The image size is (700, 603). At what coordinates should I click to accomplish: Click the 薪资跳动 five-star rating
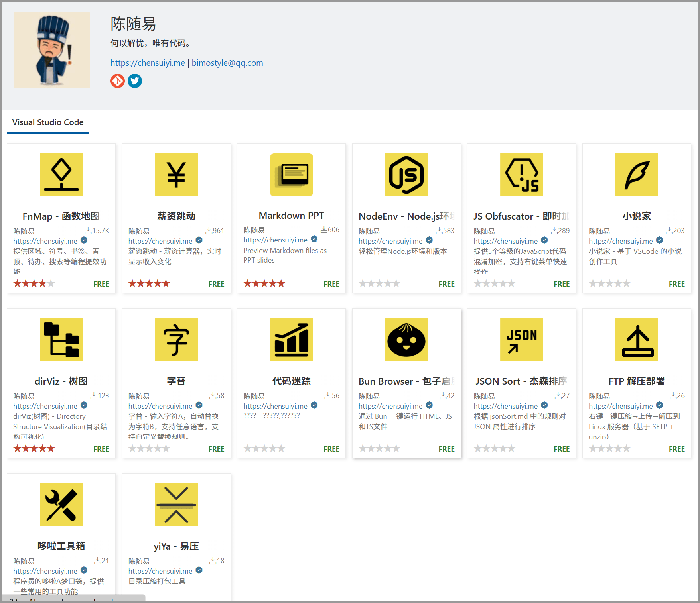pyautogui.click(x=149, y=283)
